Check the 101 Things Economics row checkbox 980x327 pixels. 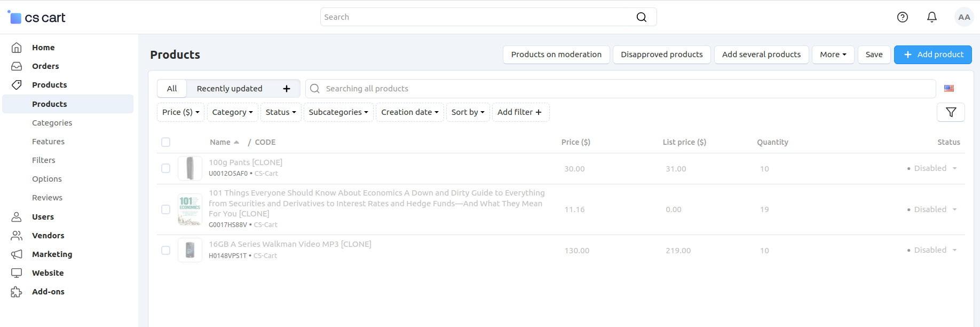[166, 209]
